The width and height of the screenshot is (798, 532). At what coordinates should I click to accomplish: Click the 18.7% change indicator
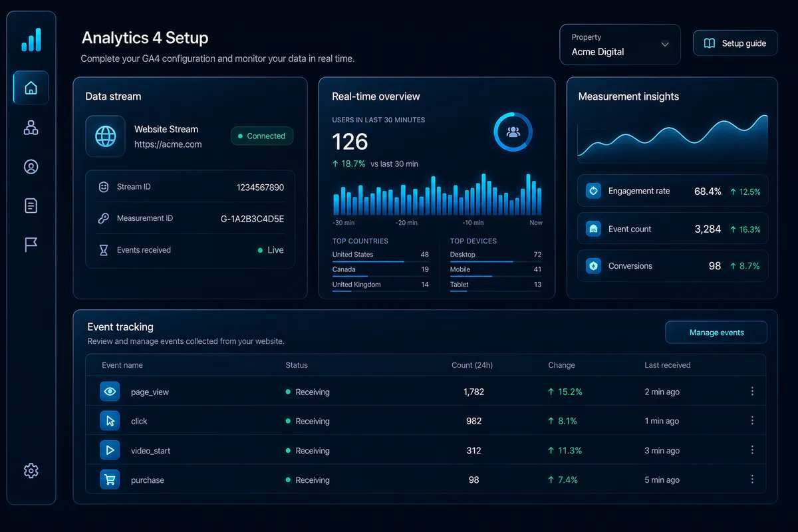point(348,164)
